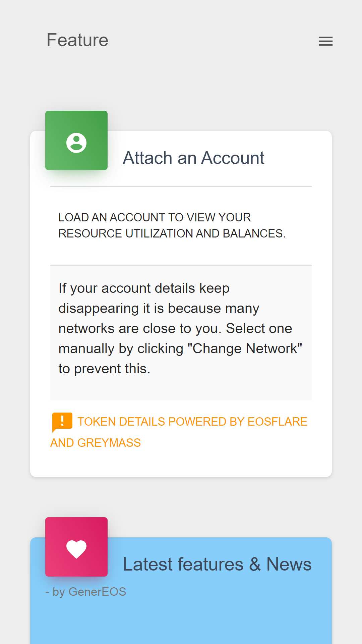Click Load an Account instruction text
Viewport: 362px width, 644px height.
coord(172,225)
